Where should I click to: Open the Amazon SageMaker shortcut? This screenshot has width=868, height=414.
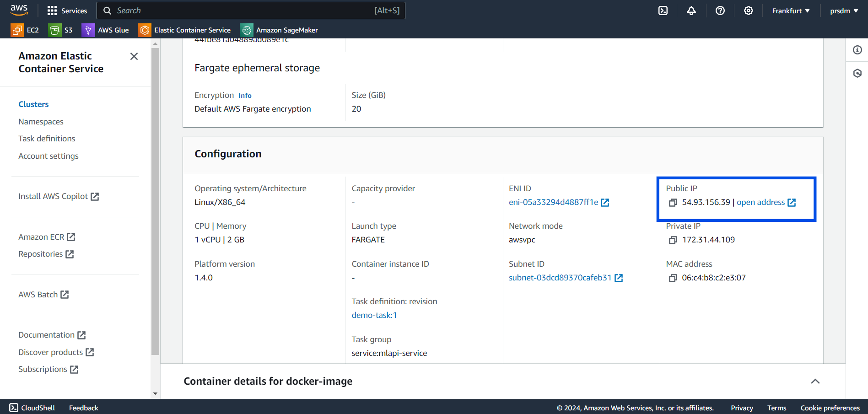[x=279, y=30]
